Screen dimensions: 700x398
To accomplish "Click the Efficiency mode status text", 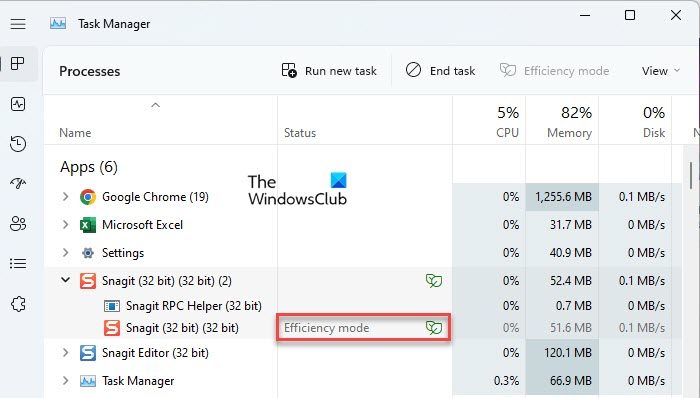I will coord(326,328).
